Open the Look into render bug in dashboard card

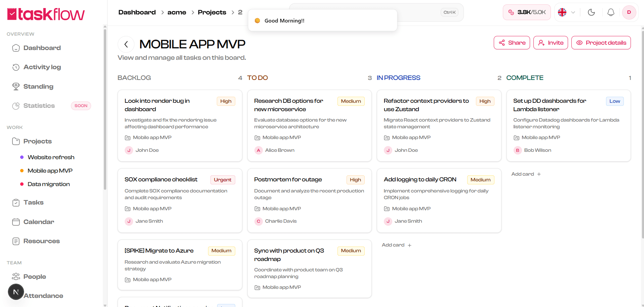point(180,126)
